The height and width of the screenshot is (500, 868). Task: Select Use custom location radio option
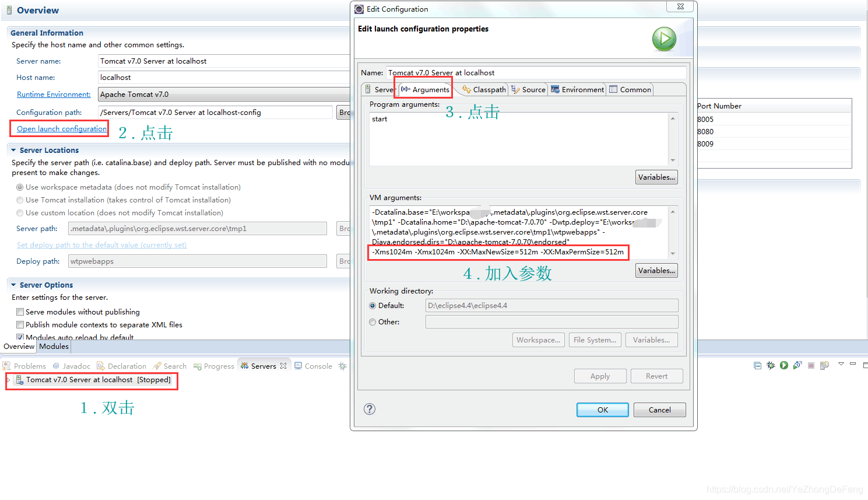(x=20, y=213)
